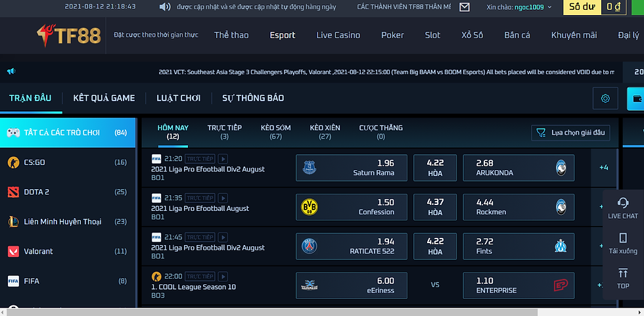Select the Liên Minh Huyền Thoại icon

click(13, 221)
